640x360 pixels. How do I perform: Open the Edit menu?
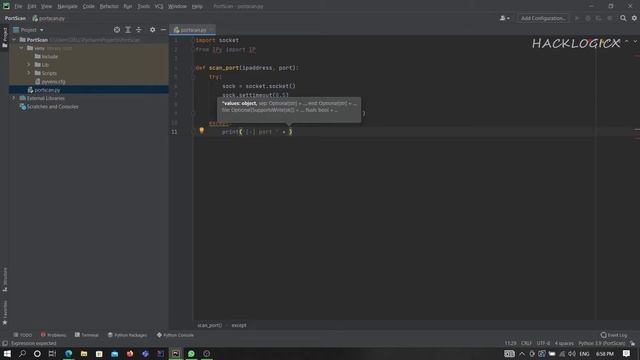click(x=31, y=7)
